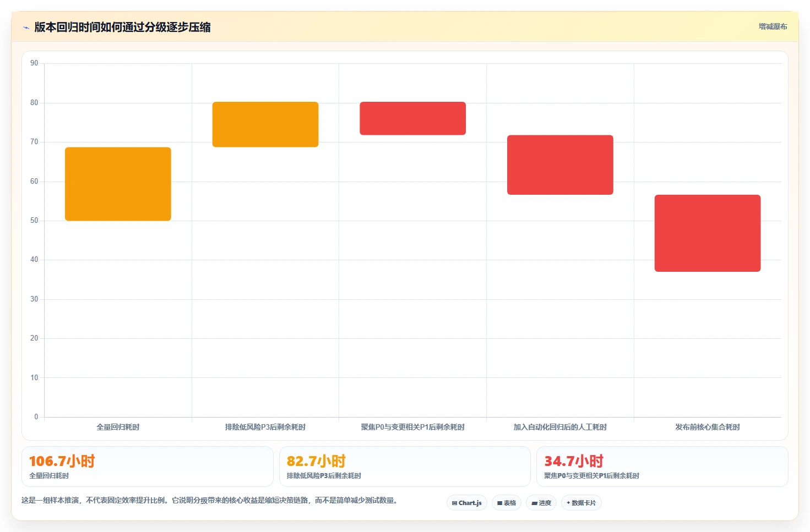Click the x-axis label 加入自动化回归后的人工耗时
810x532 pixels.
[560, 427]
